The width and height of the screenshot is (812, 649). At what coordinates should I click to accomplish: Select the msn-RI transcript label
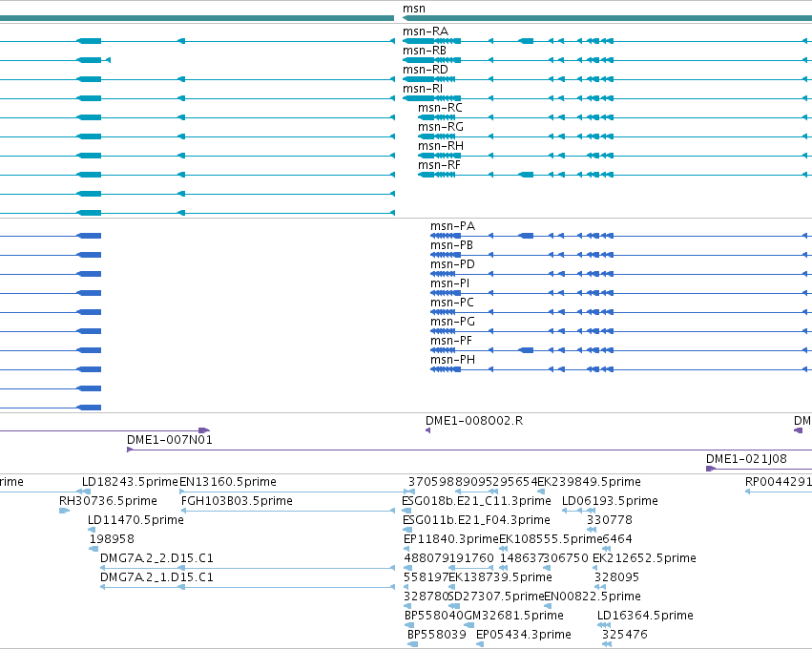click(x=423, y=89)
